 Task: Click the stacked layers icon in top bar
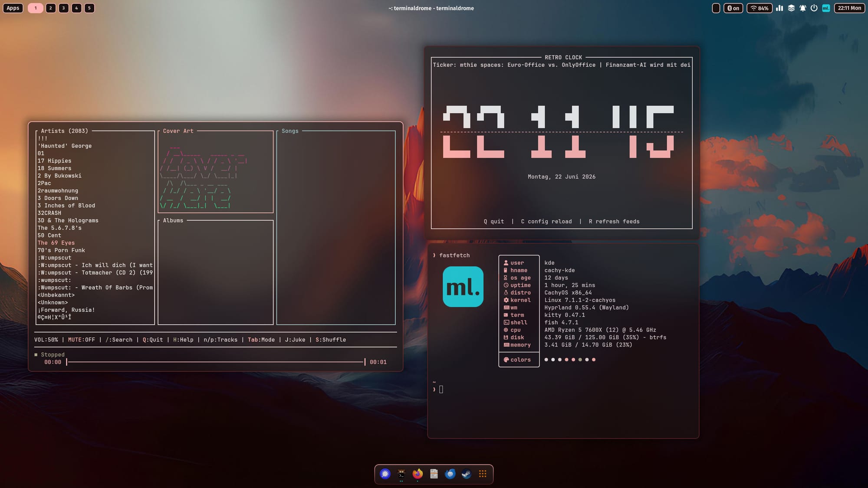coord(791,8)
